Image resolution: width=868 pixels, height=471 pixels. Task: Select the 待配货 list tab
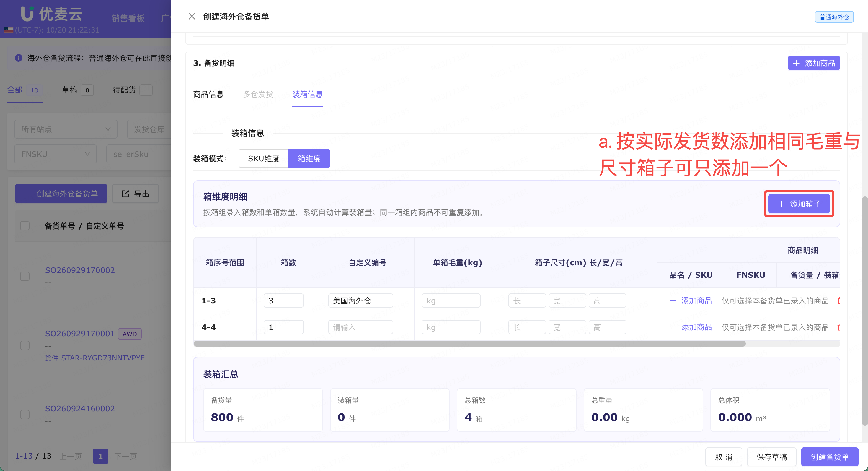point(133,90)
